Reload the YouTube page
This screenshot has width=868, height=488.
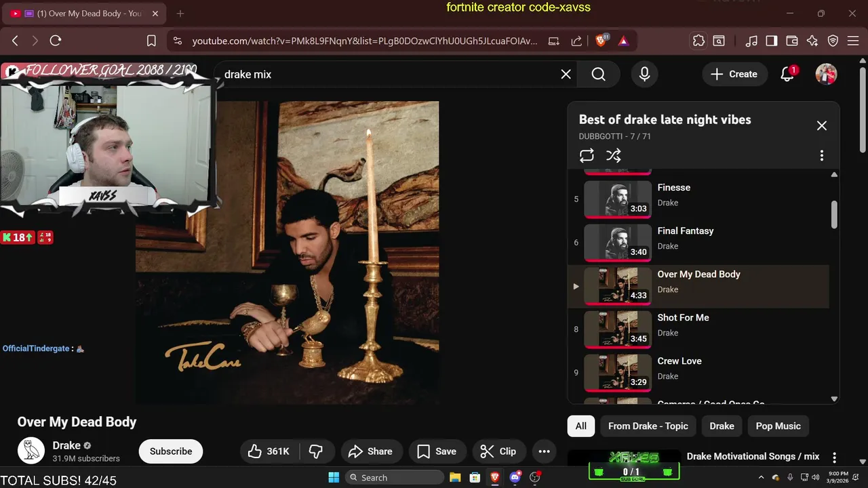(x=56, y=41)
